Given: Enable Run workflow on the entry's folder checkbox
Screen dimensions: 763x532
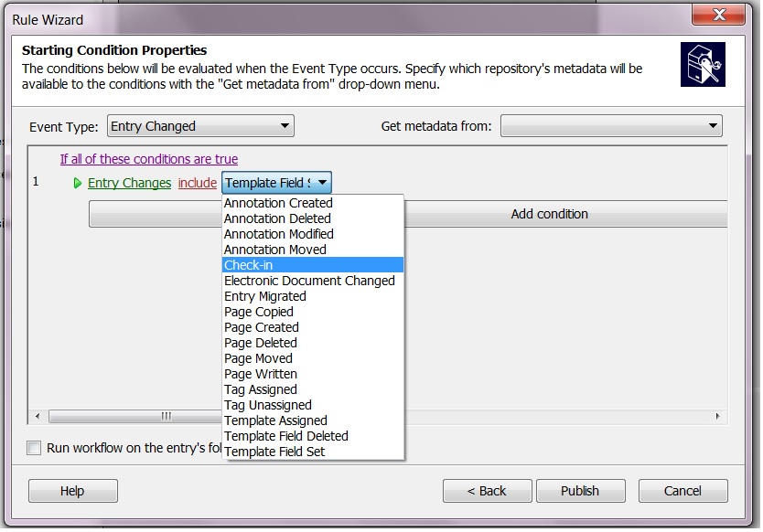Looking at the screenshot, I should [35, 448].
